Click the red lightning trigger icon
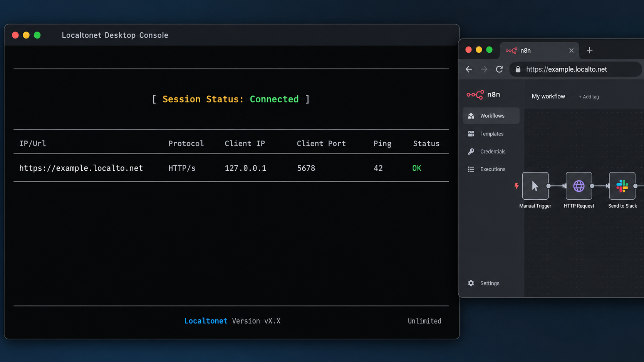The height and width of the screenshot is (362, 644). (x=517, y=186)
